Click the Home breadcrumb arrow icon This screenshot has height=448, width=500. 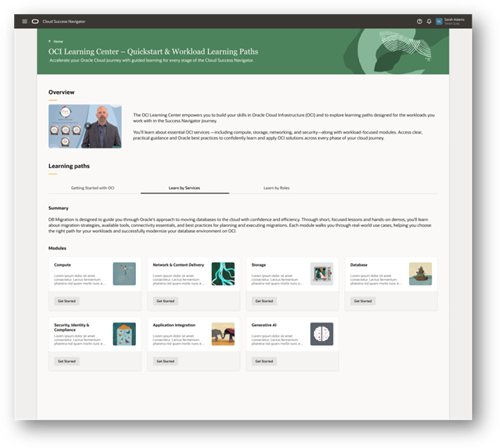click(49, 42)
